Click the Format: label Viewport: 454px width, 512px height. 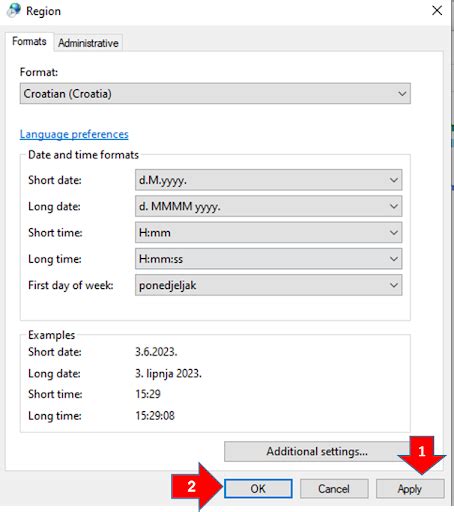tap(39, 72)
